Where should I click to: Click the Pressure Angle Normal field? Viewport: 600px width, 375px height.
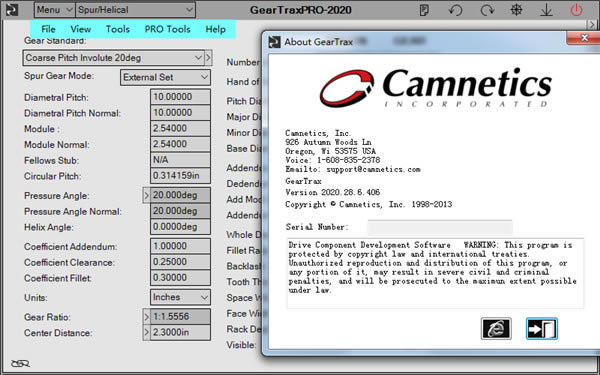pos(180,211)
